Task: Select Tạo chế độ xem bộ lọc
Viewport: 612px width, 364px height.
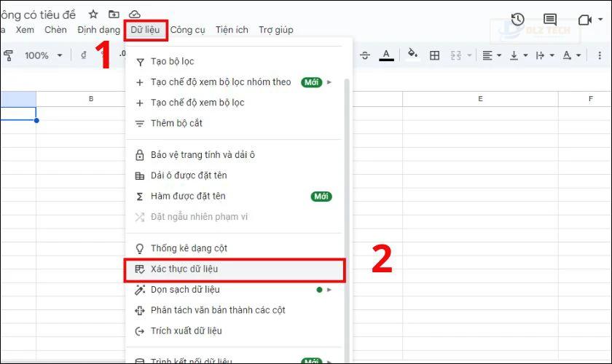Action: pyautogui.click(x=235, y=103)
